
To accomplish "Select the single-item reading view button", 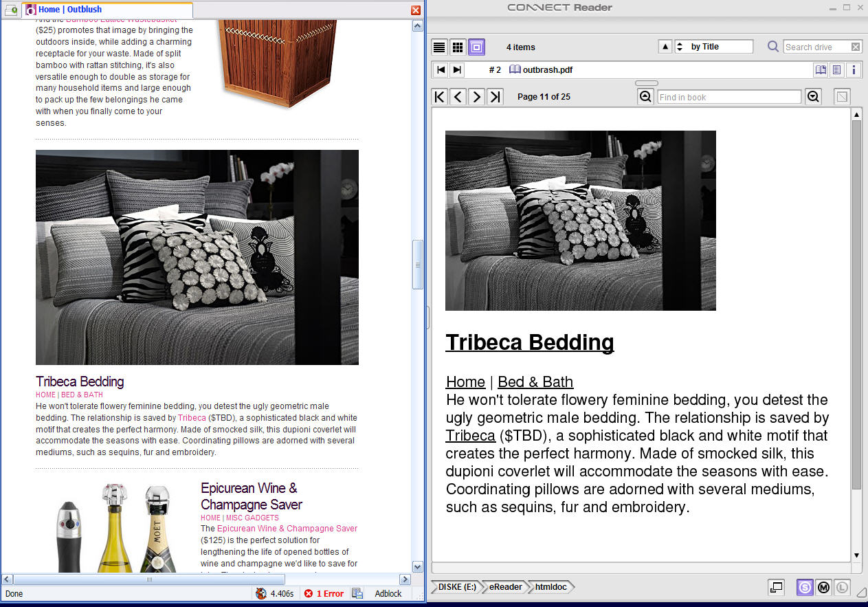I will point(476,47).
